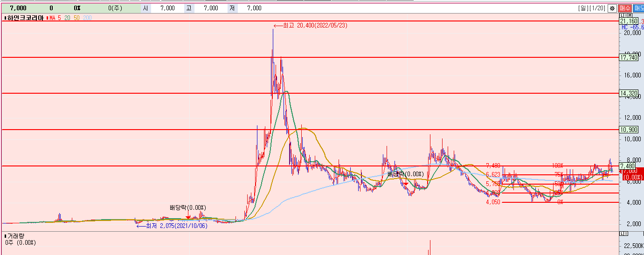Click the 21,160 horizontal line price tag

pyautogui.click(x=628, y=21)
